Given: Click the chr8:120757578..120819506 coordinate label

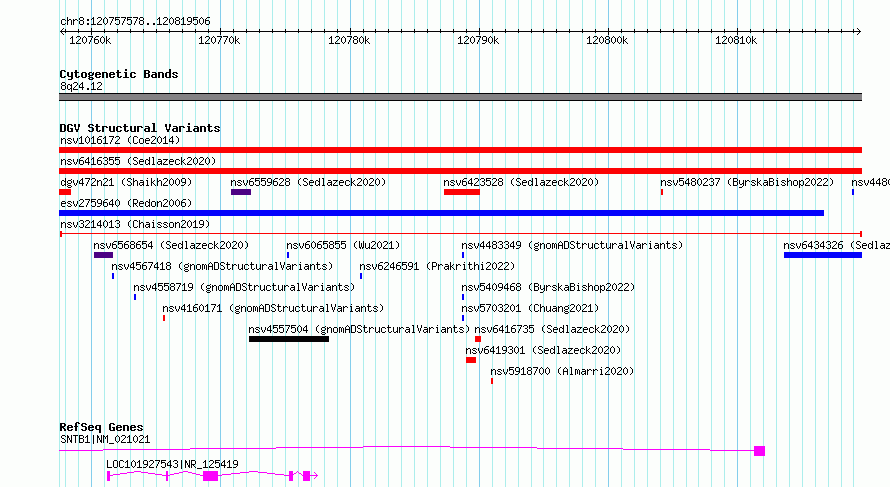Looking at the screenshot, I should (135, 22).
